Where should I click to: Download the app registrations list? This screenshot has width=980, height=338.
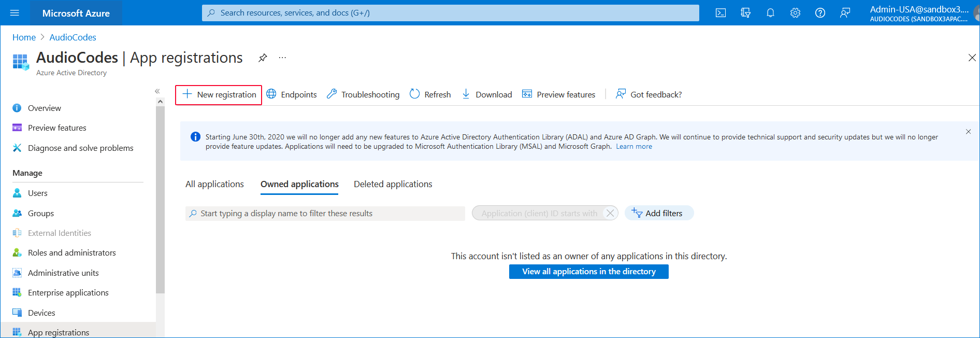coord(486,94)
